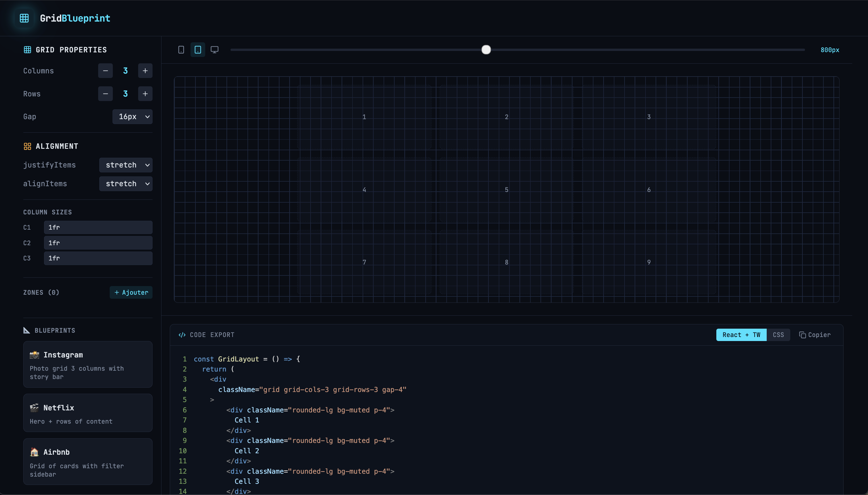This screenshot has width=868, height=495.
Task: Focus the C1 column size field
Action: tap(98, 227)
